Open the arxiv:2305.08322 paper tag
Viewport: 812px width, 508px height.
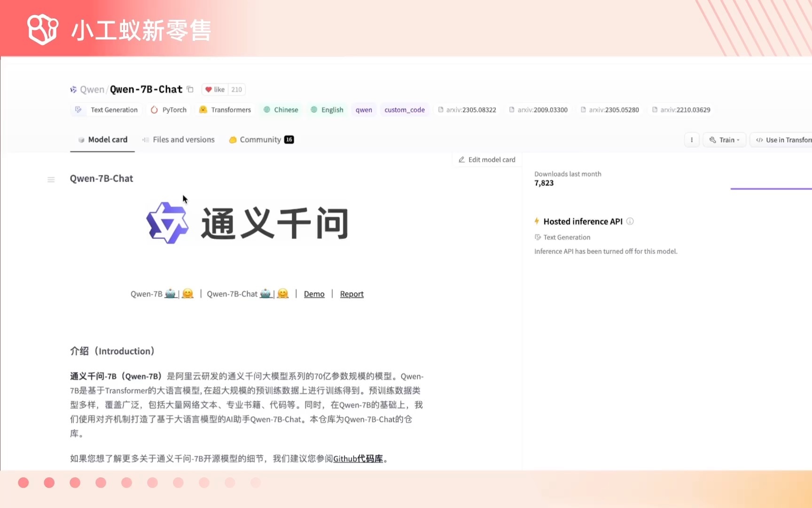click(467, 110)
